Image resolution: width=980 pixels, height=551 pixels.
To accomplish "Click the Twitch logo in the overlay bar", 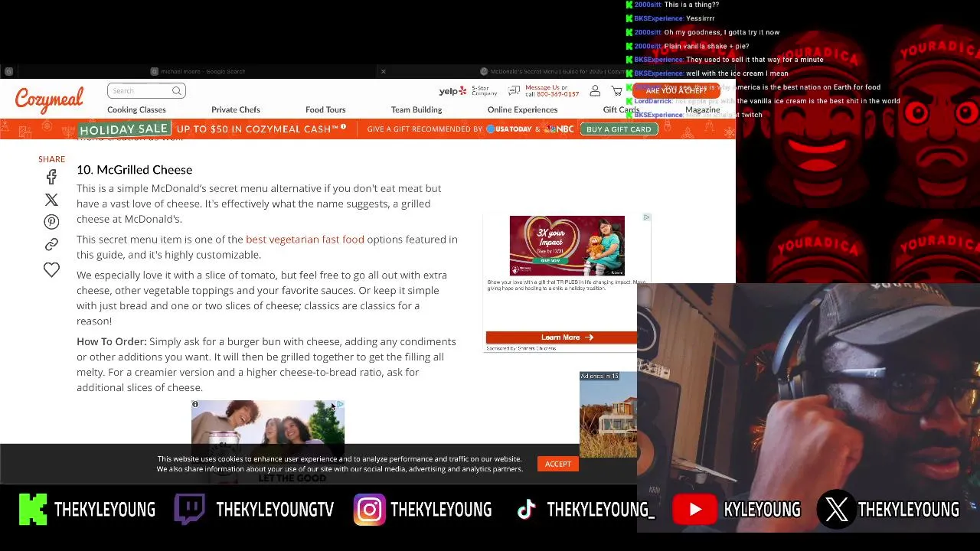I will click(189, 510).
